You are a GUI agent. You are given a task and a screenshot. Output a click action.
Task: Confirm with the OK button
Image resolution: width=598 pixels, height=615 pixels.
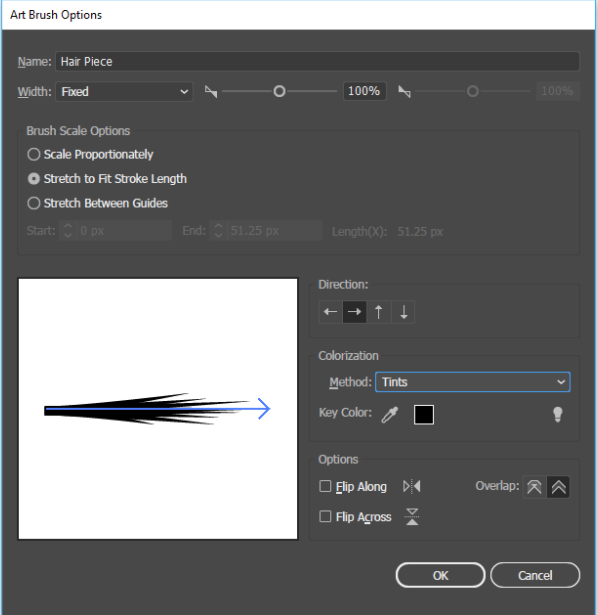(x=440, y=575)
